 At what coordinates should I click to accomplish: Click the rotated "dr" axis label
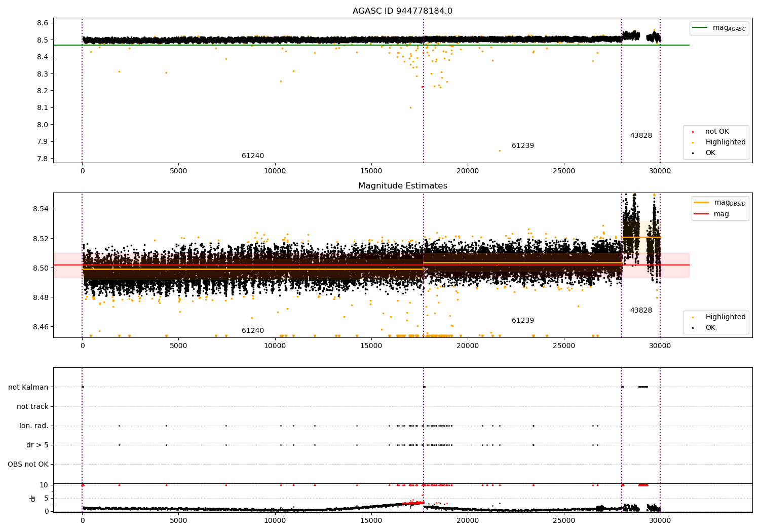pyautogui.click(x=33, y=498)
